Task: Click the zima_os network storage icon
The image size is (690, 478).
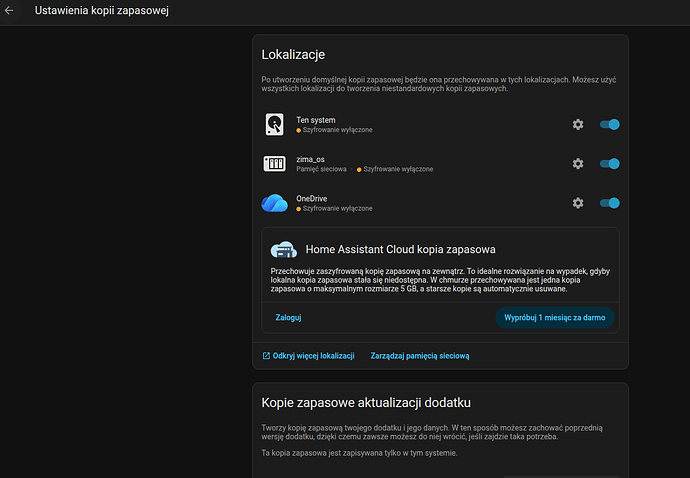Action: click(274, 164)
